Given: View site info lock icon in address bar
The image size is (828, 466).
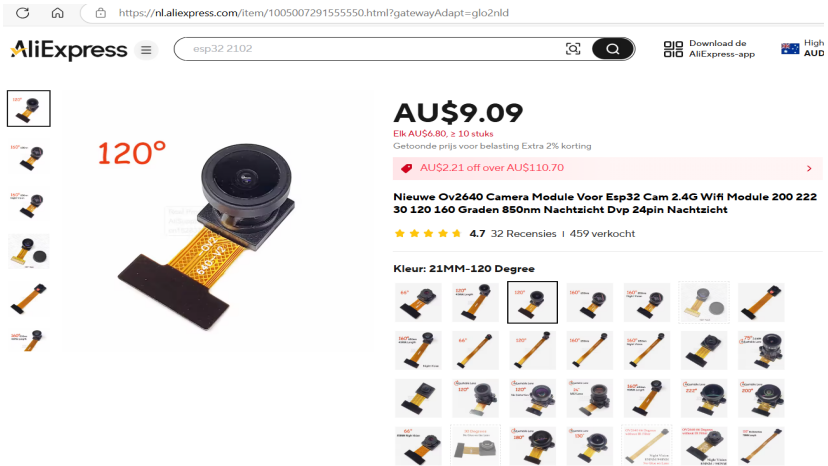Looking at the screenshot, I should [x=101, y=13].
